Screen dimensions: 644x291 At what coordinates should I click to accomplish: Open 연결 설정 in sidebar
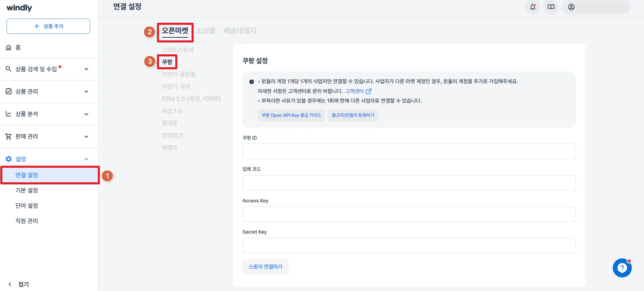[50, 175]
